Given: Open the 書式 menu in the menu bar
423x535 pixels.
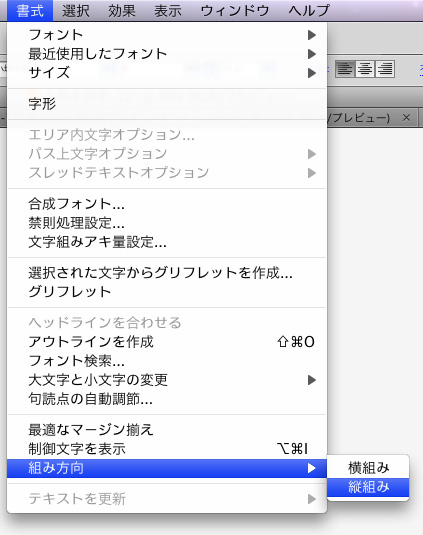Looking at the screenshot, I should [30, 11].
